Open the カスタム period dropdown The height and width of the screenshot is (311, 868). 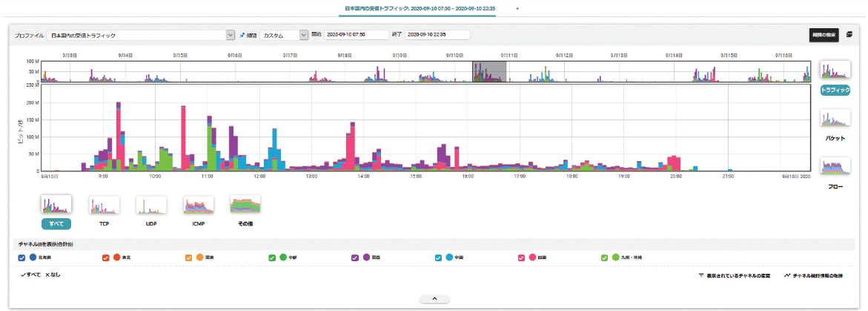(x=304, y=35)
